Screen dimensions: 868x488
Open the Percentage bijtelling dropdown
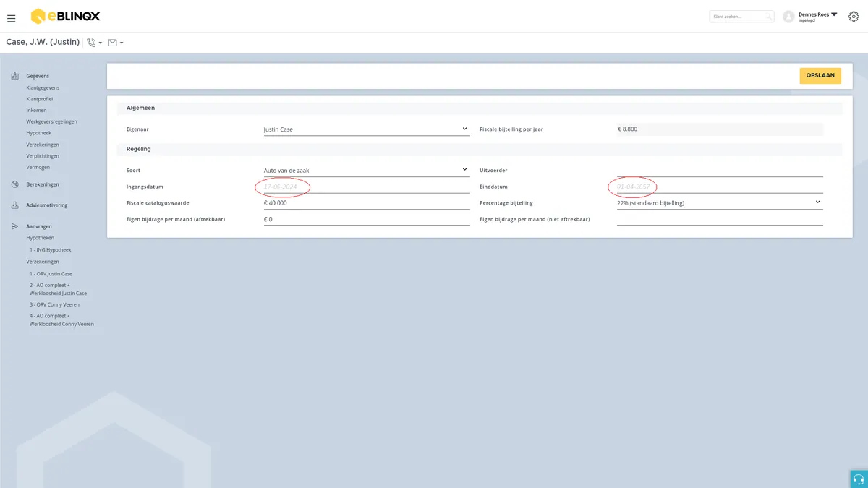pos(720,203)
